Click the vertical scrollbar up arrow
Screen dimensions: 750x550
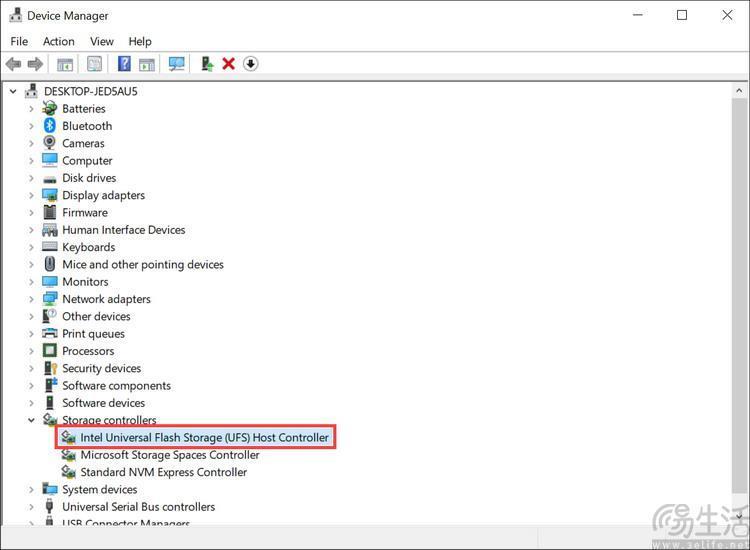point(739,91)
